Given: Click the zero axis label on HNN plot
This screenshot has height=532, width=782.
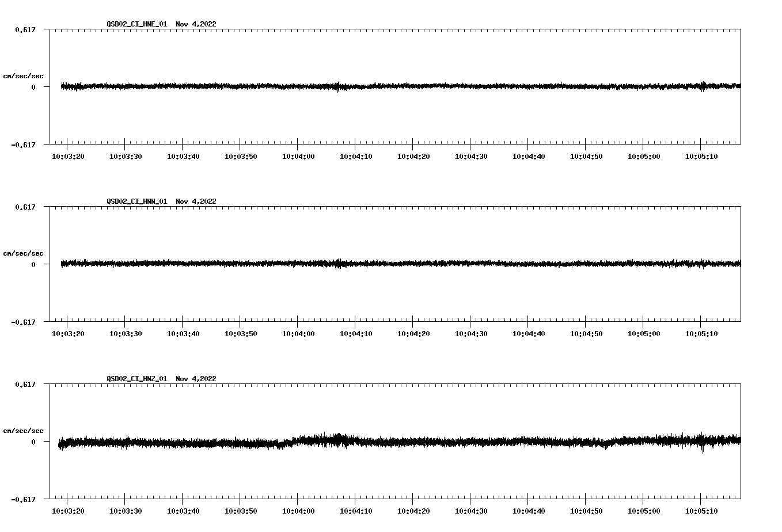Looking at the screenshot, I should pyautogui.click(x=33, y=264).
